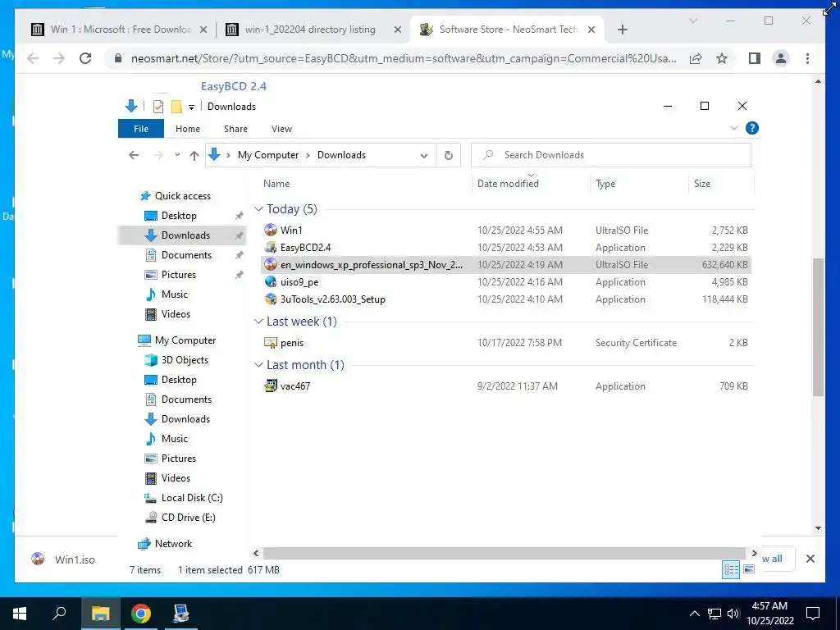Open a new Chrome tab

[x=622, y=30]
